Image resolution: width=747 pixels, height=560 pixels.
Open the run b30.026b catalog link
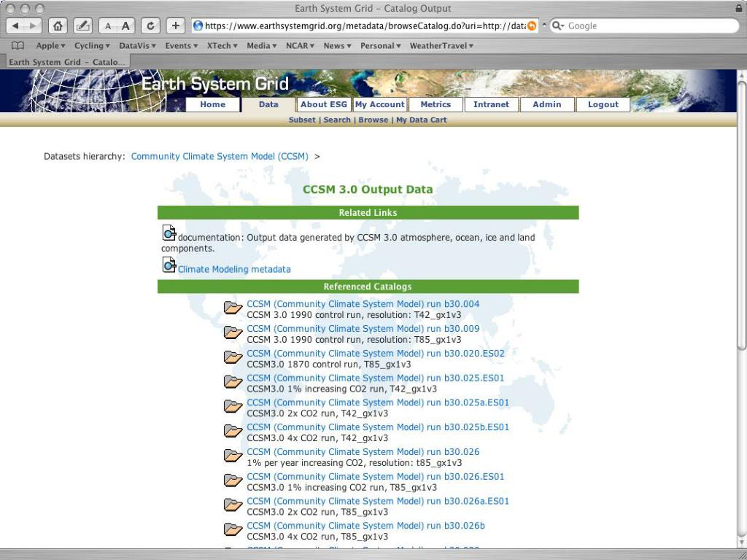tap(366, 526)
